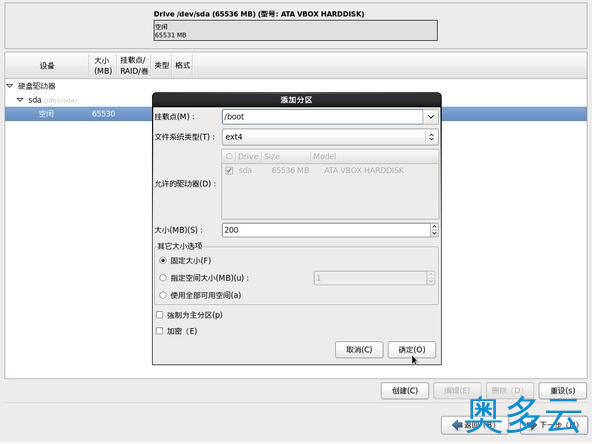
Task: Increase the partition size with up arrow
Action: pyautogui.click(x=434, y=227)
